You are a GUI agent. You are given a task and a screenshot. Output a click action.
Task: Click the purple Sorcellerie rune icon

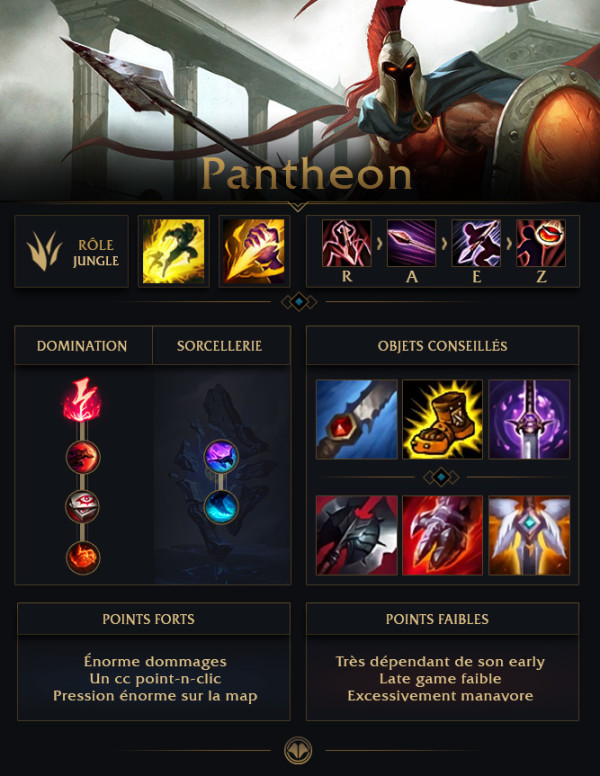click(221, 457)
